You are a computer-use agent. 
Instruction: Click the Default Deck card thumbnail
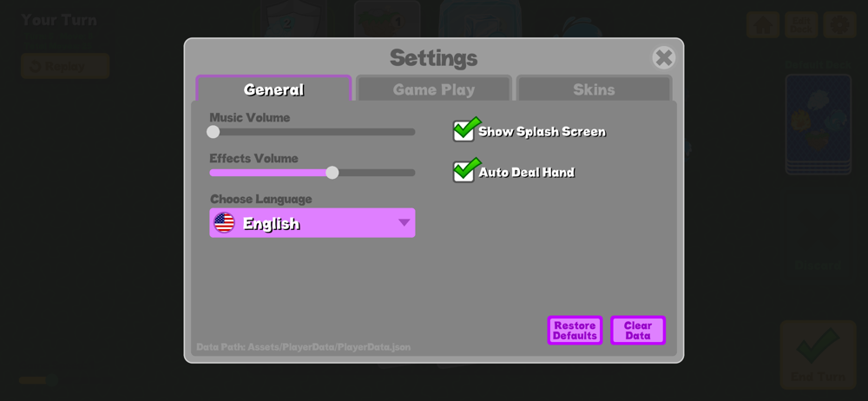[x=818, y=125]
